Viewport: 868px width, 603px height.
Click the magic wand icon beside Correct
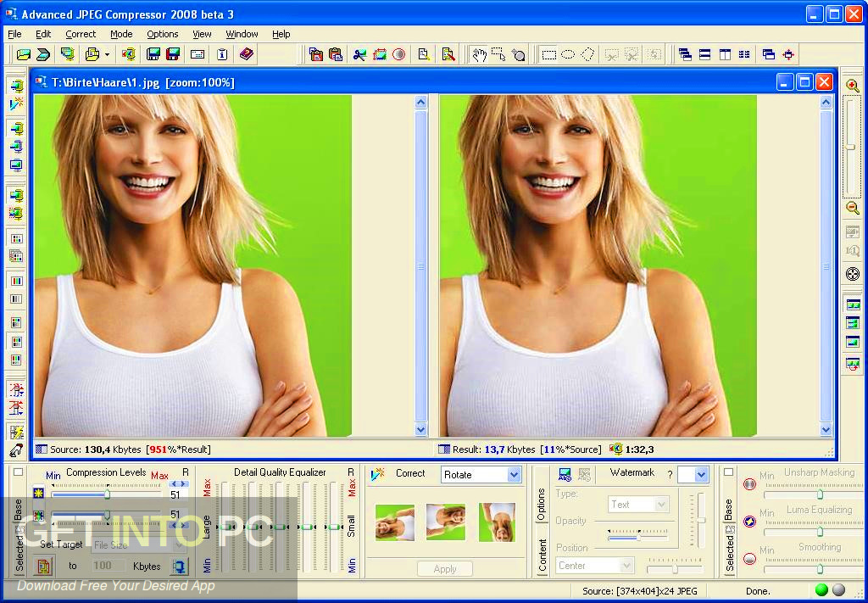[x=377, y=474]
